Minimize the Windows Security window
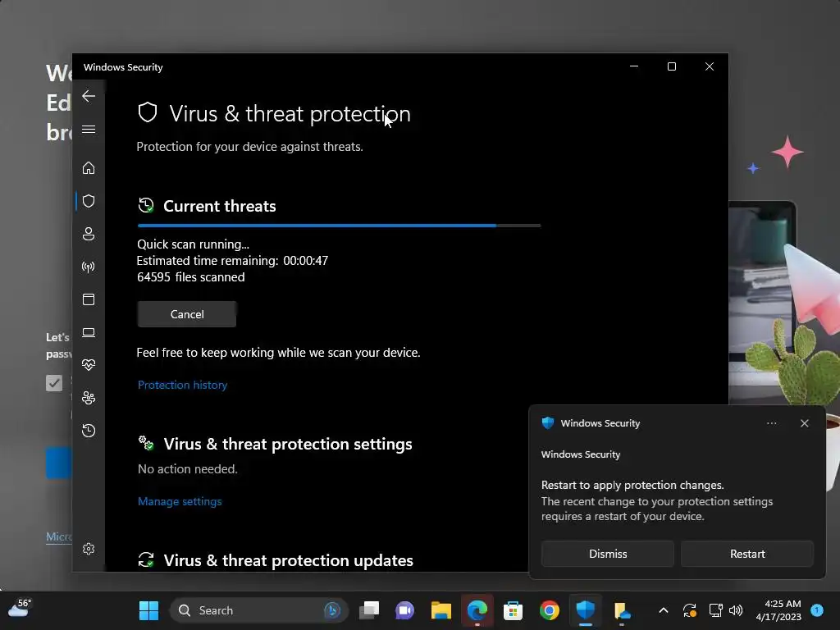Image resolution: width=840 pixels, height=630 pixels. [634, 66]
